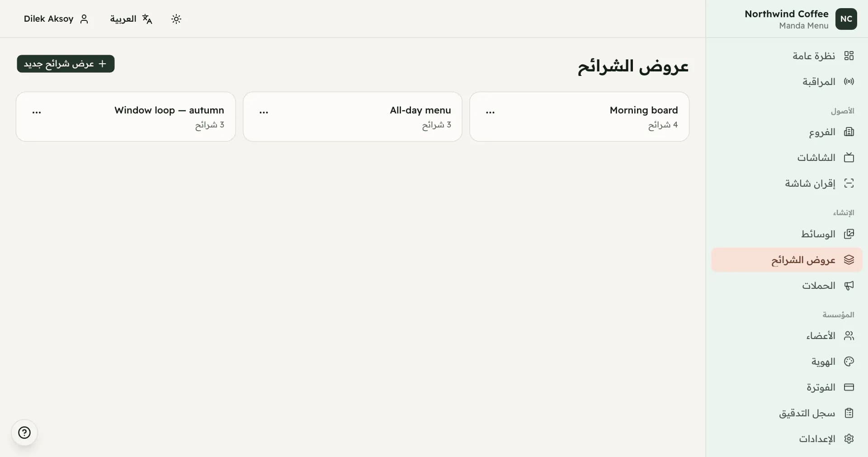Open the All-day menu options menu
The height and width of the screenshot is (457, 868).
click(x=264, y=112)
